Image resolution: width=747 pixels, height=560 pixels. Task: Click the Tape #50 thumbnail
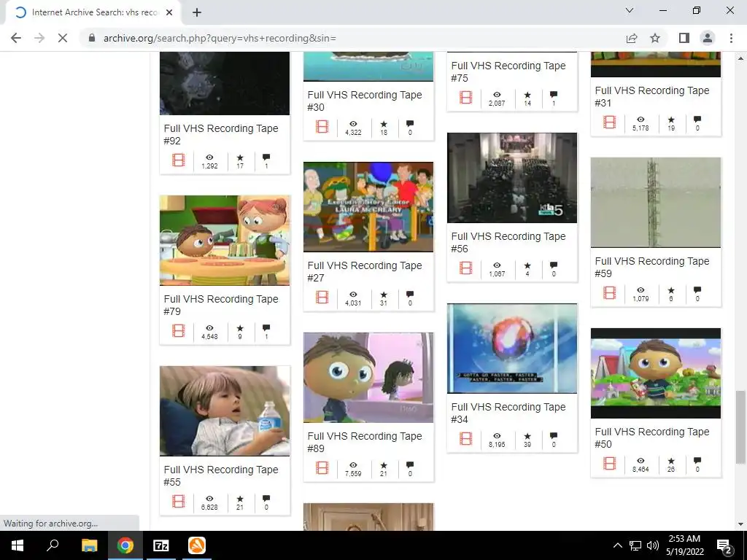(656, 373)
